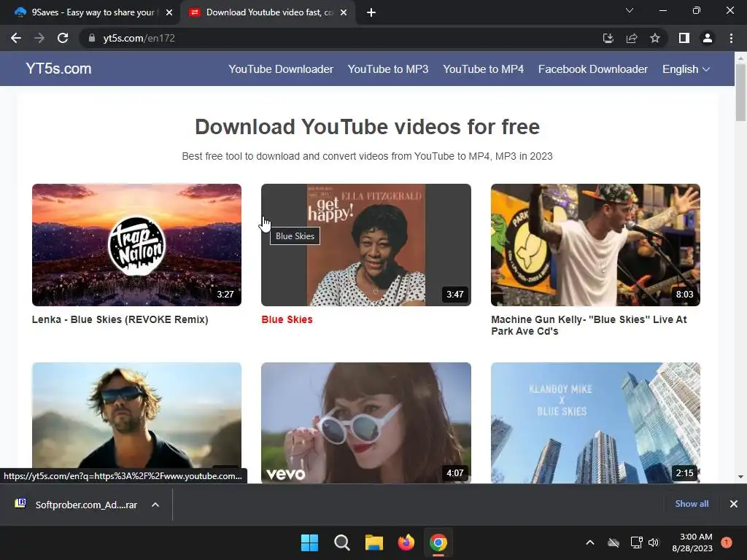Click the cloud sync tray icon
The width and height of the screenshot is (747, 560).
click(614, 542)
